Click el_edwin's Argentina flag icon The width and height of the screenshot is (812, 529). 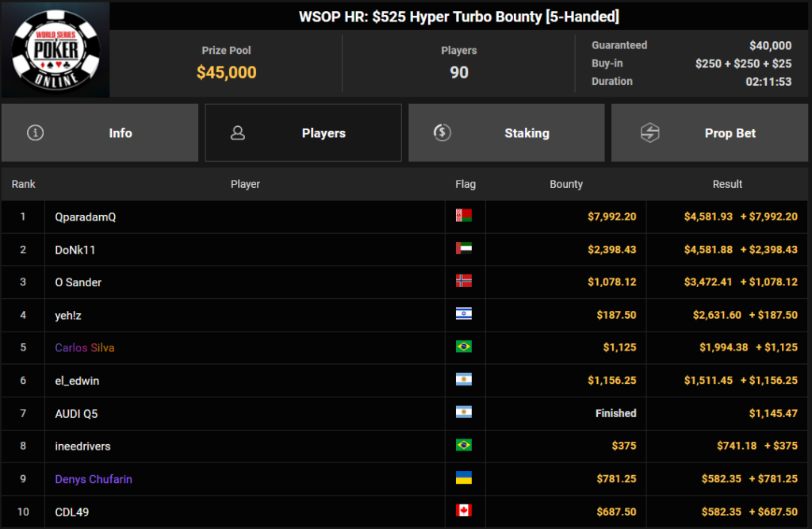463,379
